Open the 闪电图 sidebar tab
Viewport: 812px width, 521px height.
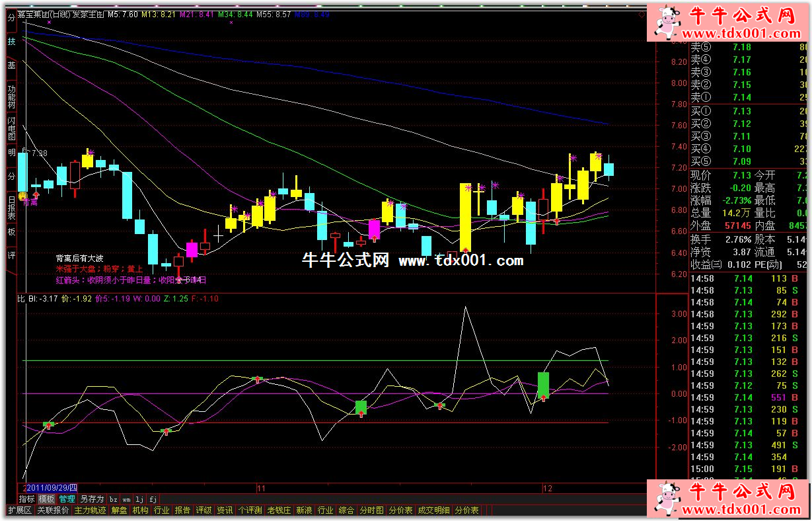click(11, 128)
